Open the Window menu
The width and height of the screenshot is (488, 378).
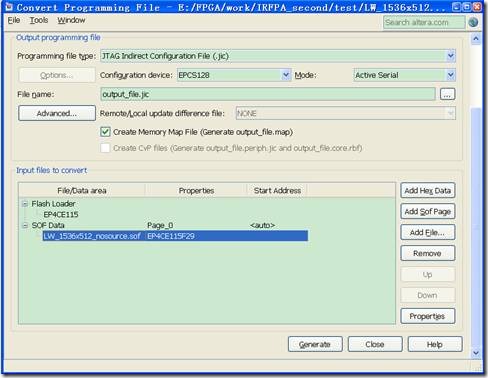[x=71, y=20]
